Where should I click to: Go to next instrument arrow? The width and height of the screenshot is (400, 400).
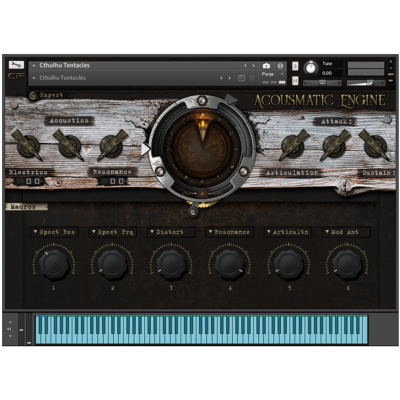tap(254, 66)
